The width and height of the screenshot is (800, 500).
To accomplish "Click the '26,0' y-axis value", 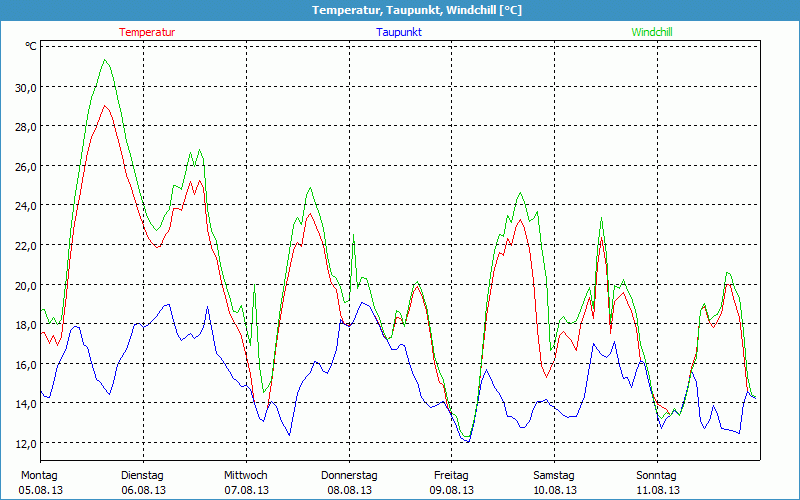I will click(26, 166).
